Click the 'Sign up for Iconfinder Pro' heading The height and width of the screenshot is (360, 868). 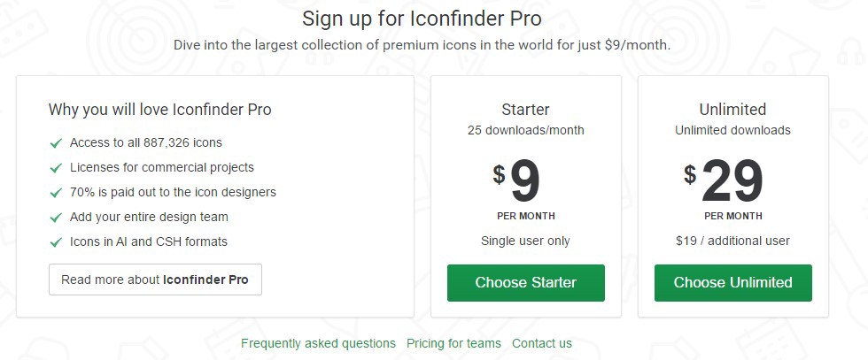coord(422,18)
